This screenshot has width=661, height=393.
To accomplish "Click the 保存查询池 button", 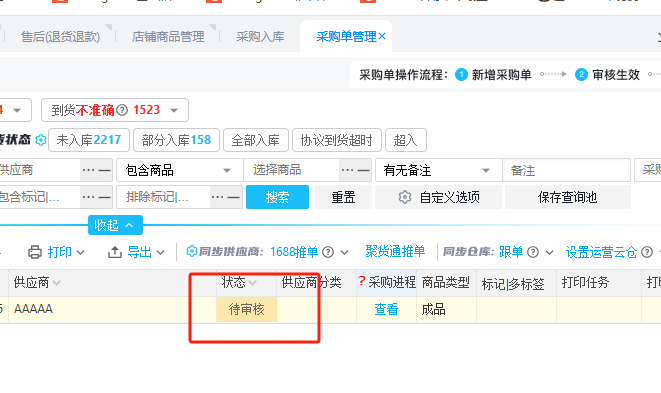I will pyautogui.click(x=567, y=197).
